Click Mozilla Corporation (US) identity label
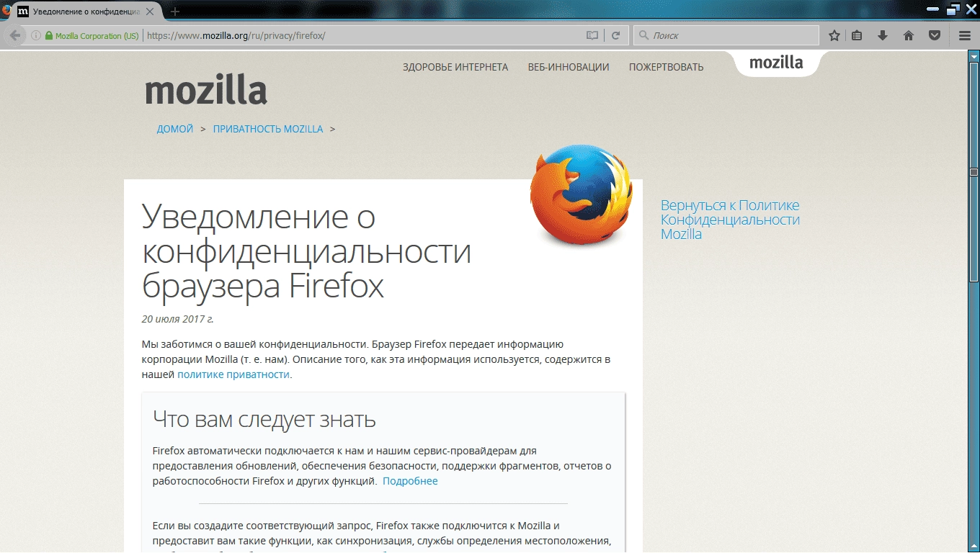Image resolution: width=980 pixels, height=553 pixels. click(97, 36)
